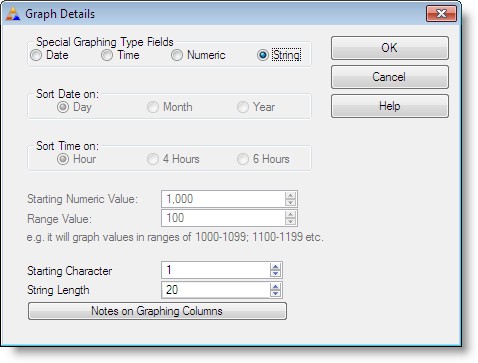Click the 'Special Graphing Type Fields' heading
The width and height of the screenshot is (478, 363).
[105, 42]
